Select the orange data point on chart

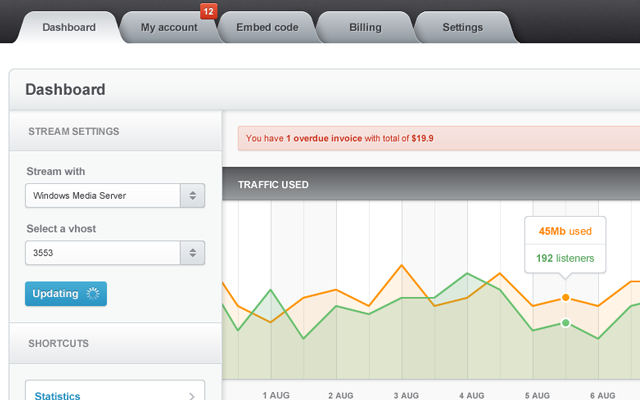coord(566,298)
